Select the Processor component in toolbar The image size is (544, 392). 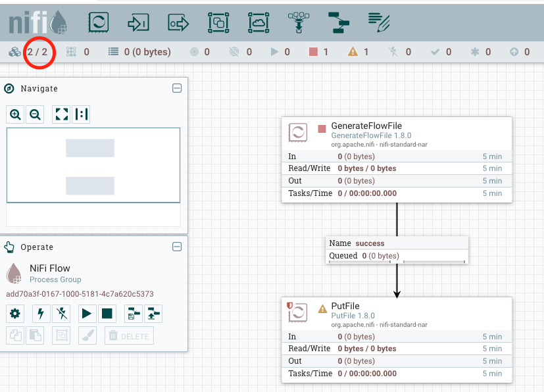99,22
